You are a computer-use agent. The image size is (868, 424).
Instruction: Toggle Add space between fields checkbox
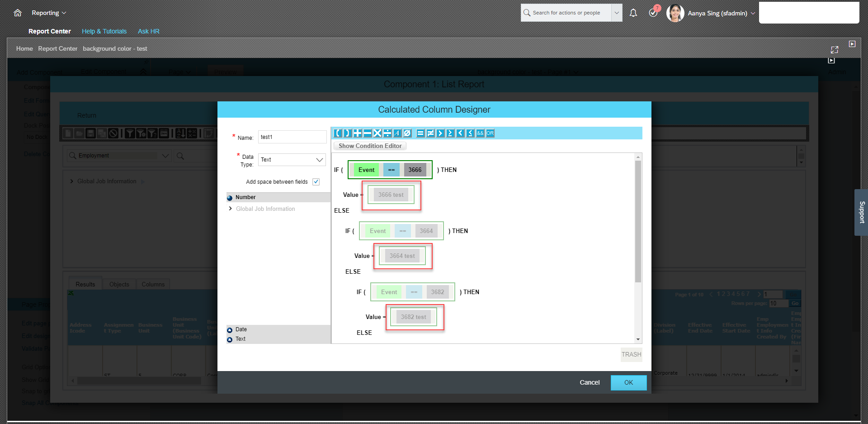tap(316, 182)
